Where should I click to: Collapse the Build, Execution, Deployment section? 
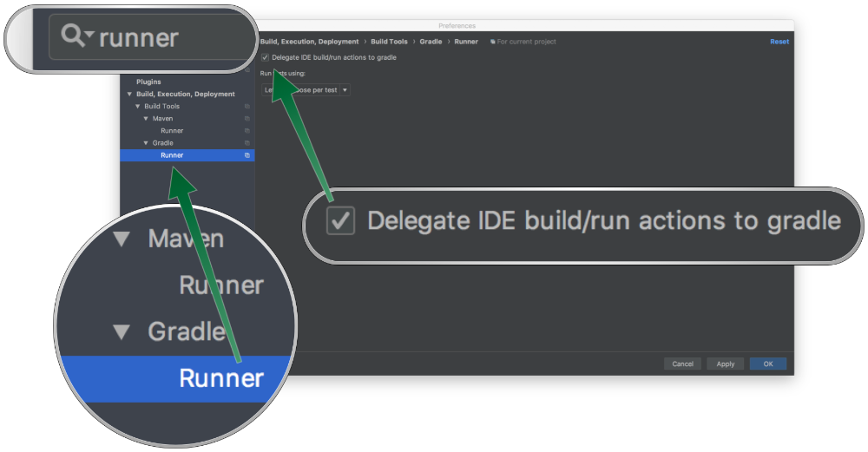(129, 95)
